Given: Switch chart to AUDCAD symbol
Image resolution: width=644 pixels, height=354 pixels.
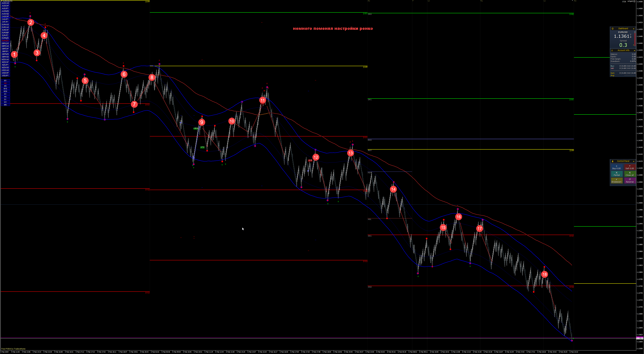Looking at the screenshot, I should 5,3.
